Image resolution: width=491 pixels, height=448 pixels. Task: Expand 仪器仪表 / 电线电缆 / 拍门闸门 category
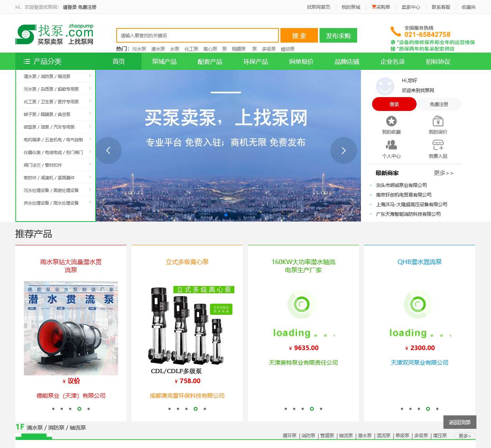(55, 152)
